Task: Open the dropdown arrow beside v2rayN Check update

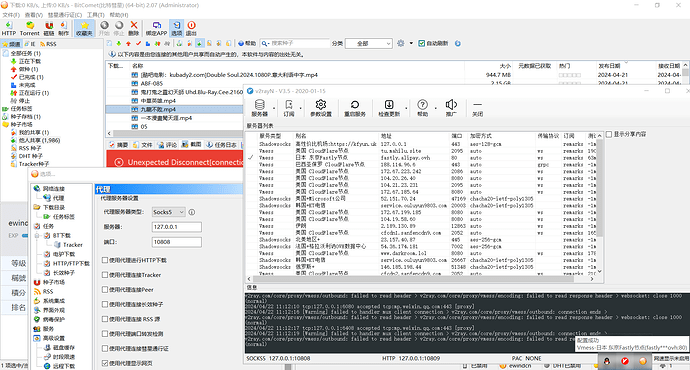Action: tap(406, 108)
